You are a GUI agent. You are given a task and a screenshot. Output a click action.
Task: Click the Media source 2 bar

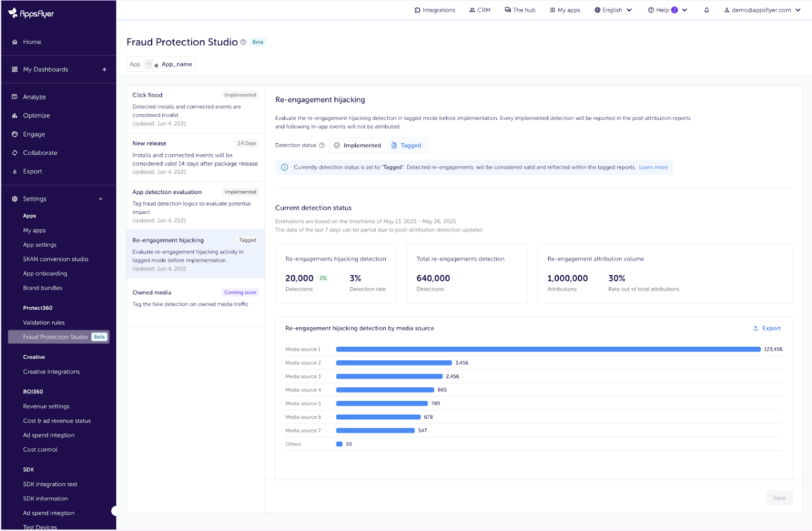[x=394, y=363]
